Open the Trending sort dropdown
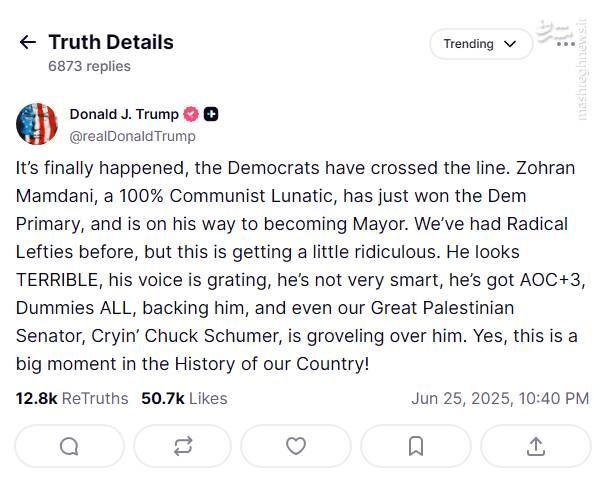The width and height of the screenshot is (606, 482). pos(480,44)
